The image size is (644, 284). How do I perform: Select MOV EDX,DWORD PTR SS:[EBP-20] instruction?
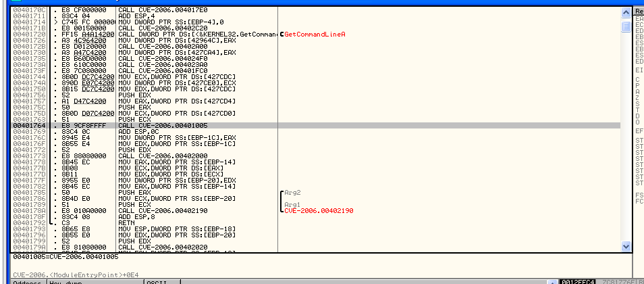[177, 235]
